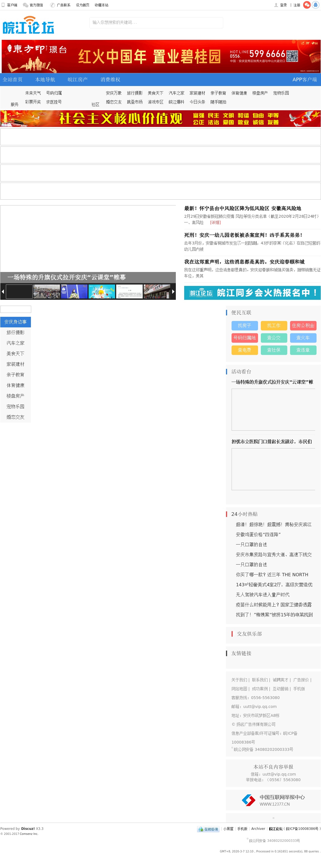Click the search keyword input field
This screenshot has width=321, height=868.
click(x=156, y=23)
